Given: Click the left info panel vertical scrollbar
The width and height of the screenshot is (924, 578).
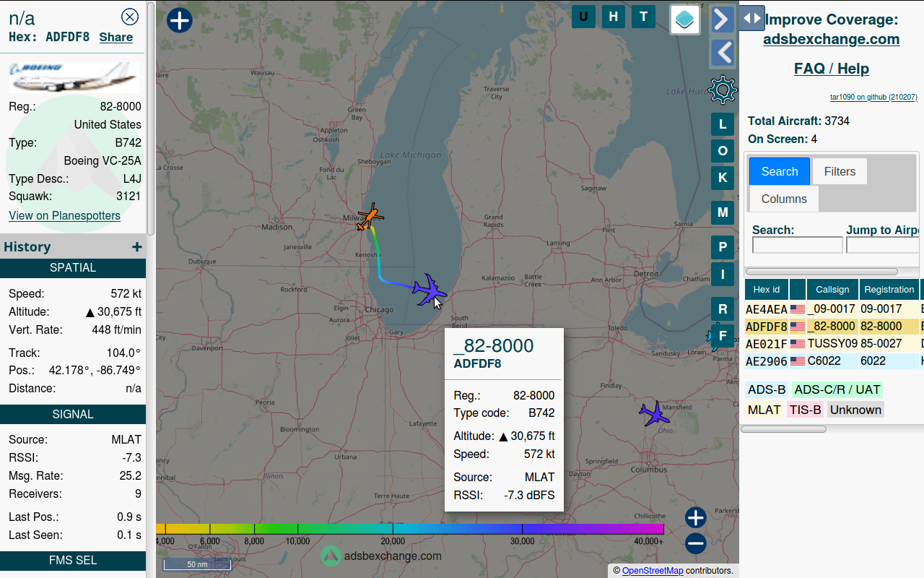Looking at the screenshot, I should click(151, 118).
